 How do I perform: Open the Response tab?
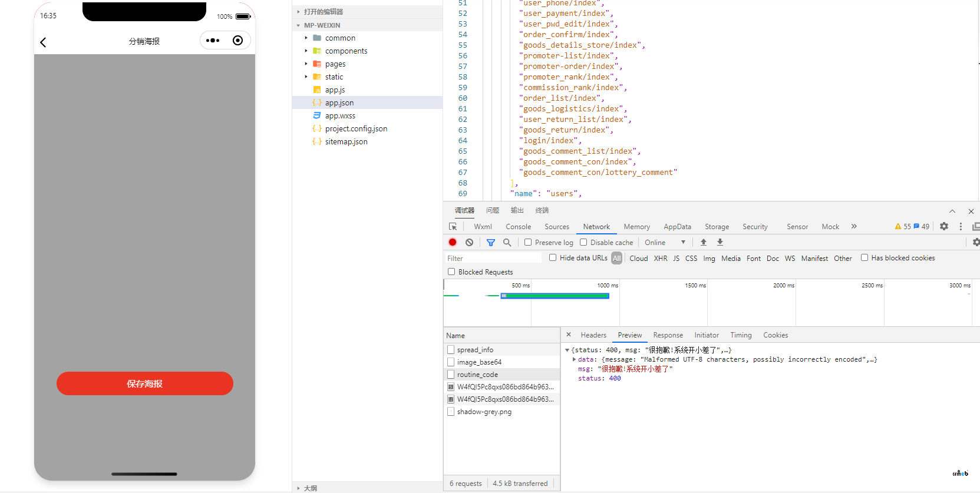(x=668, y=335)
